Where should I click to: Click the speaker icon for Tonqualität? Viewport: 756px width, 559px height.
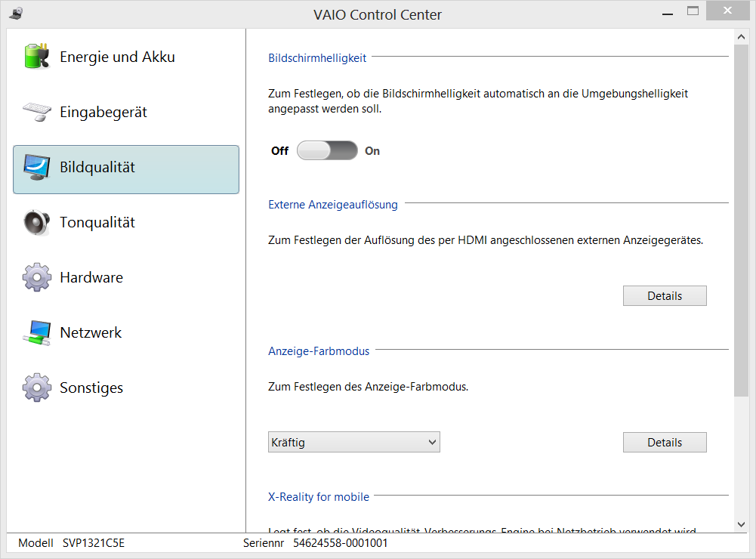(x=36, y=222)
